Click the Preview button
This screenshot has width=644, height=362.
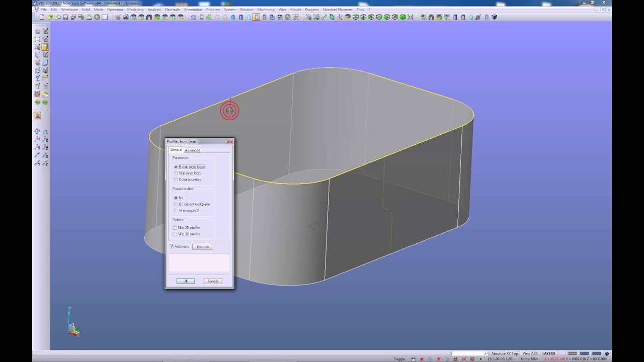[203, 247]
